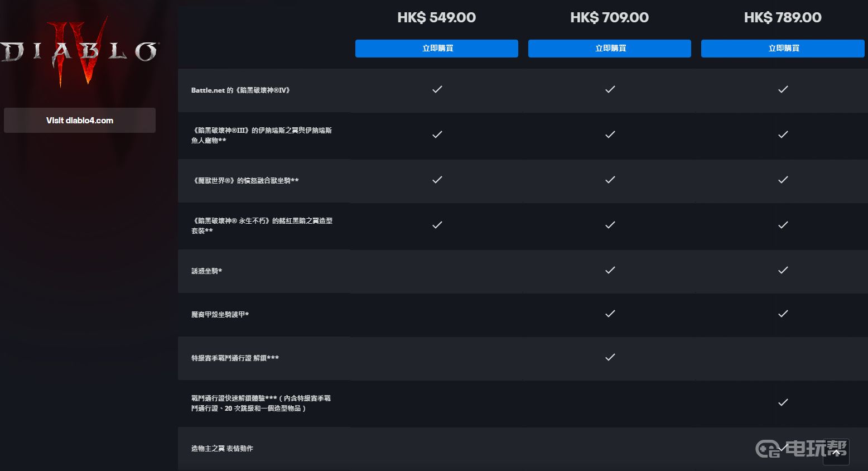868x471 pixels.
Task: Open the Visit diablo4.com link
Action: [x=80, y=121]
